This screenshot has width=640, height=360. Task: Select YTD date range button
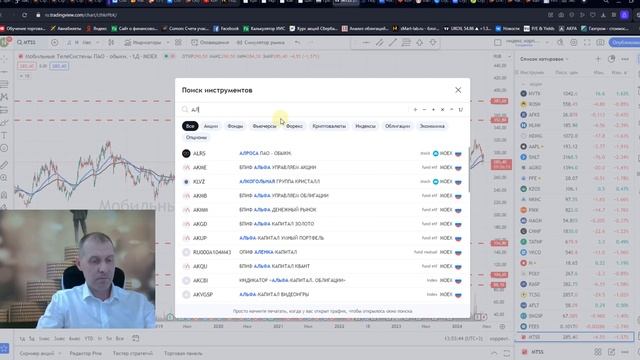tap(89, 338)
